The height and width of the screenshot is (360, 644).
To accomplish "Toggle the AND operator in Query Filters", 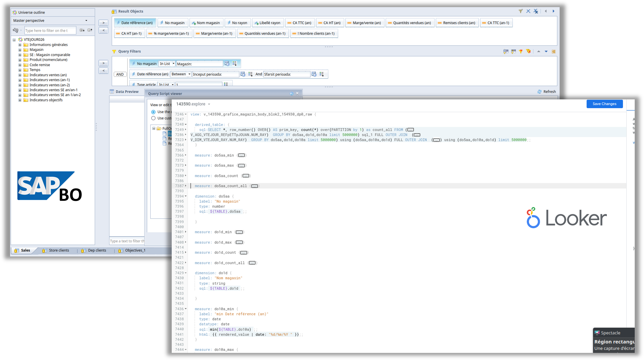I will pos(120,74).
